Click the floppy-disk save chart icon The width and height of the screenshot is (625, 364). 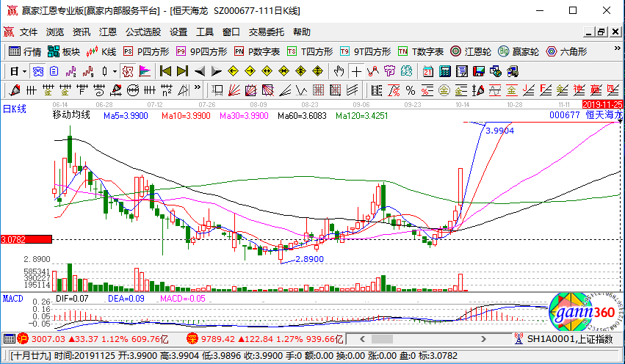pos(478,72)
